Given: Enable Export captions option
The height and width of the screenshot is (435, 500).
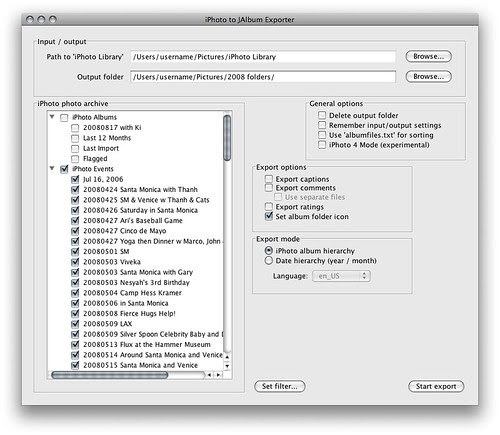Looking at the screenshot, I should [x=269, y=179].
